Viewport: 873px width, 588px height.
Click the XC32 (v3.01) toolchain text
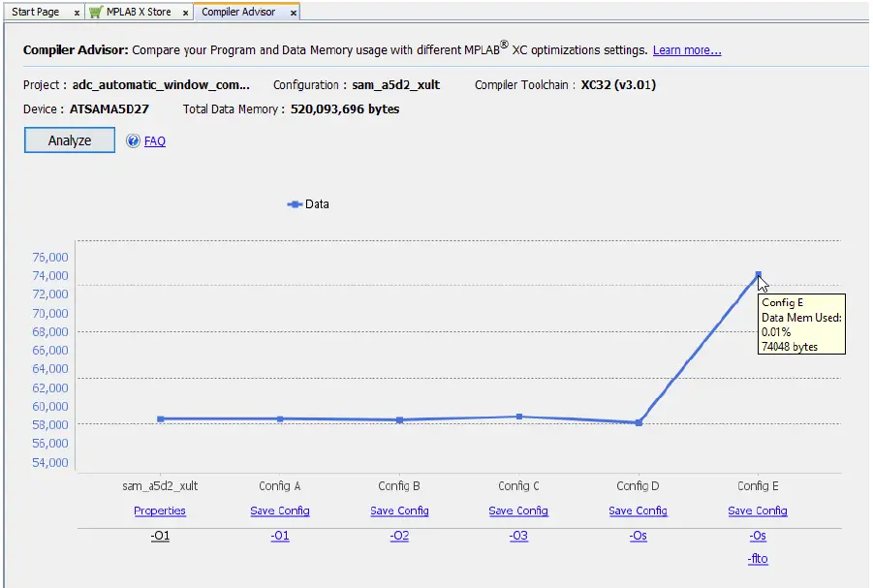tap(618, 85)
